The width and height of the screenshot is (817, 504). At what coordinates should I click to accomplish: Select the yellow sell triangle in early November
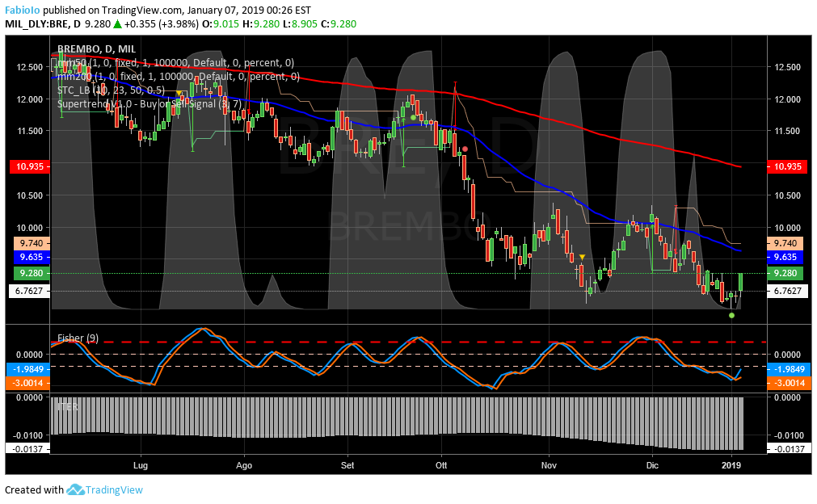582,257
